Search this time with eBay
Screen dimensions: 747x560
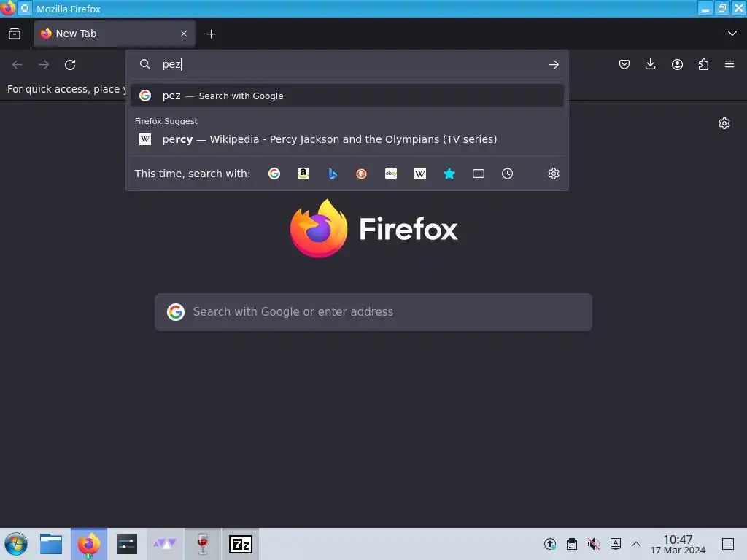click(x=391, y=174)
